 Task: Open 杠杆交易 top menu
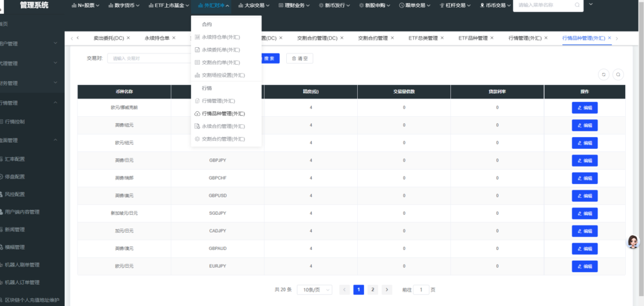click(x=455, y=5)
